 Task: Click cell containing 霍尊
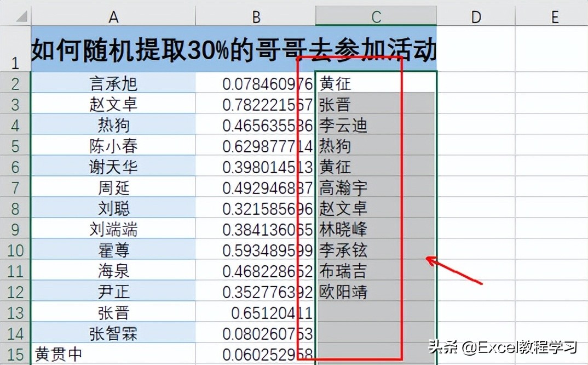113,250
